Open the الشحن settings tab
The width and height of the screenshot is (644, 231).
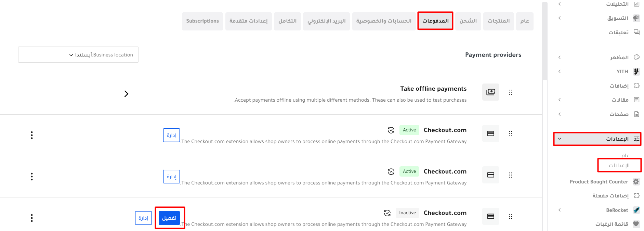coord(468,21)
